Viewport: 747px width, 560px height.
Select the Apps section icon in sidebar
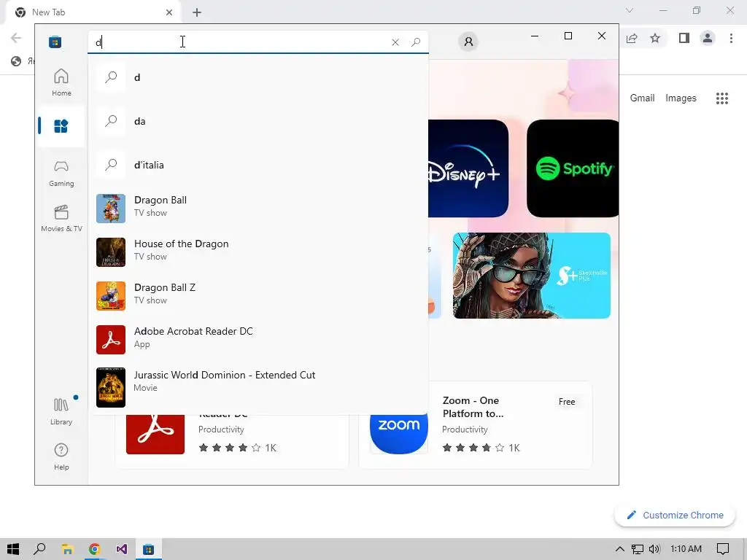click(61, 126)
